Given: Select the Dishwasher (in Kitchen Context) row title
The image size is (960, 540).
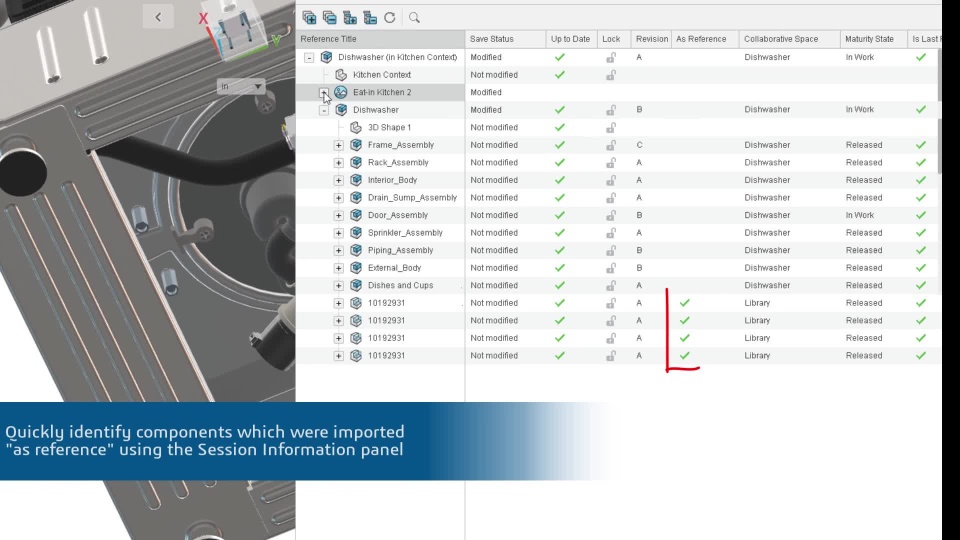Looking at the screenshot, I should [x=397, y=58].
